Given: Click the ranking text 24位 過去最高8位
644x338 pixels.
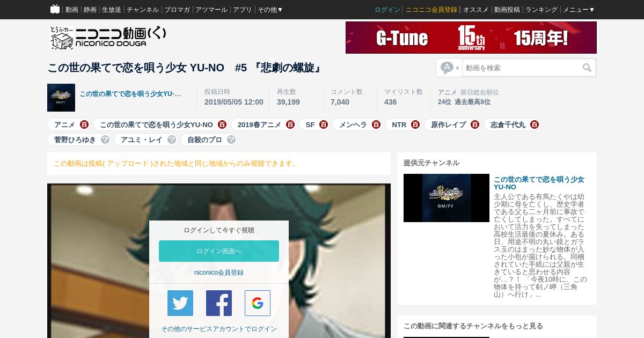Looking at the screenshot, I should point(464,102).
